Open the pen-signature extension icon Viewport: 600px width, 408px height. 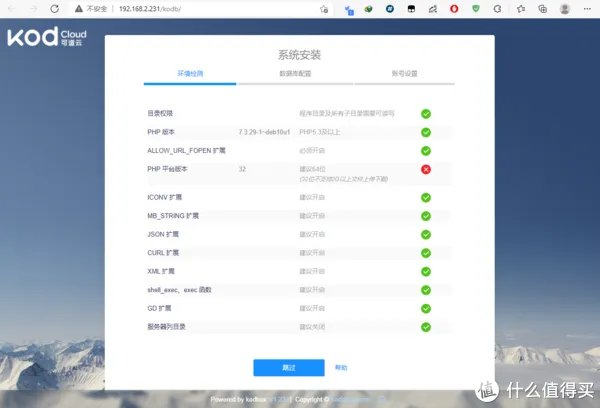pyautogui.click(x=433, y=8)
